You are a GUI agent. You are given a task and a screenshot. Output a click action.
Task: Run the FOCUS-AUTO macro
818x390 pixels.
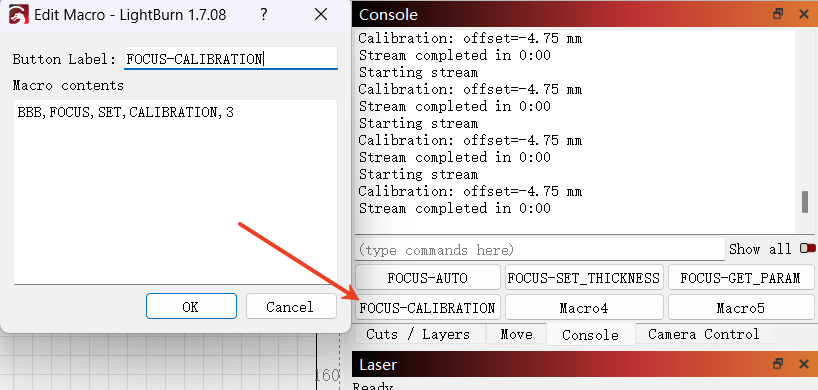point(428,277)
